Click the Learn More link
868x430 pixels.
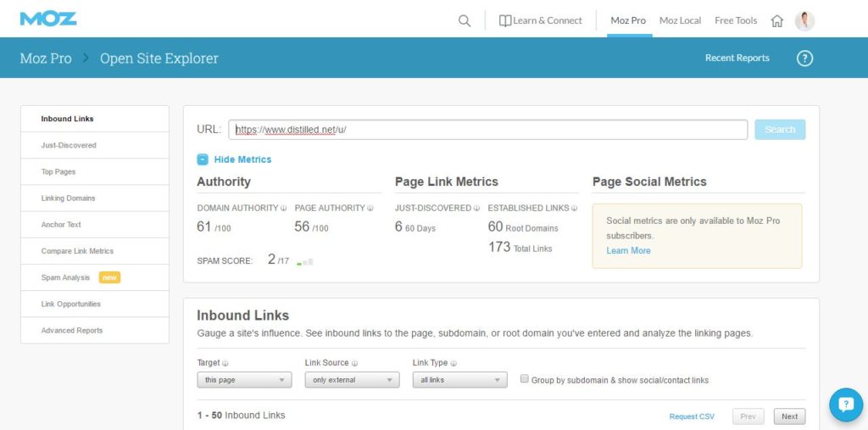pos(628,250)
